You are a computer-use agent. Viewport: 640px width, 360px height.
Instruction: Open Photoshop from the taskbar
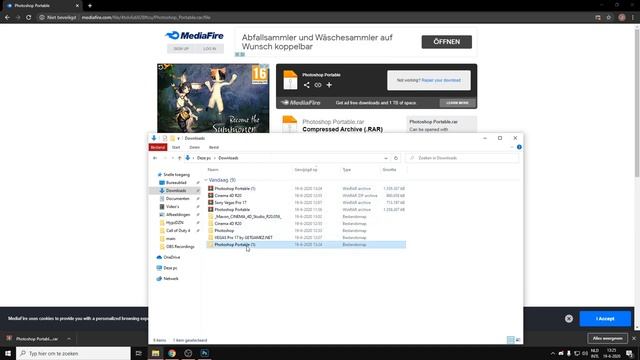[x=204, y=353]
